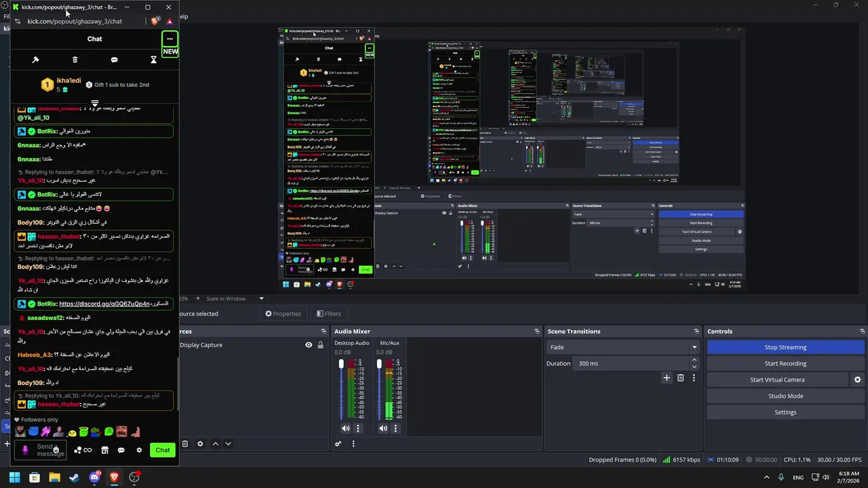The image size is (868, 488).
Task: Remove source with OBS Sources trash icon
Action: 184,444
